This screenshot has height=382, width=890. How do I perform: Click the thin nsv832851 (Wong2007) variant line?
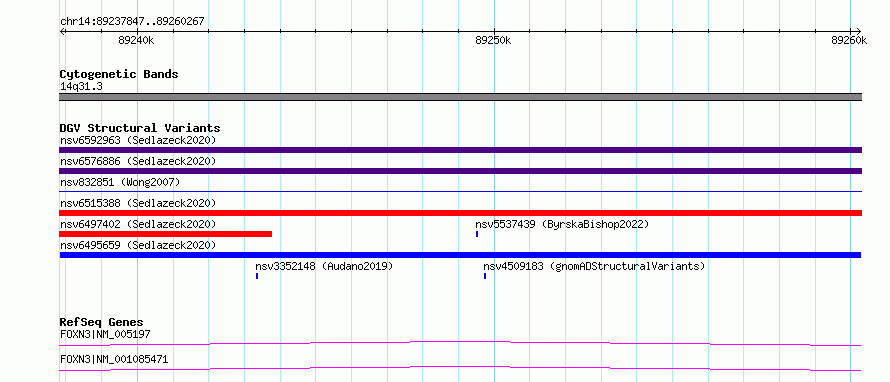(x=460, y=192)
